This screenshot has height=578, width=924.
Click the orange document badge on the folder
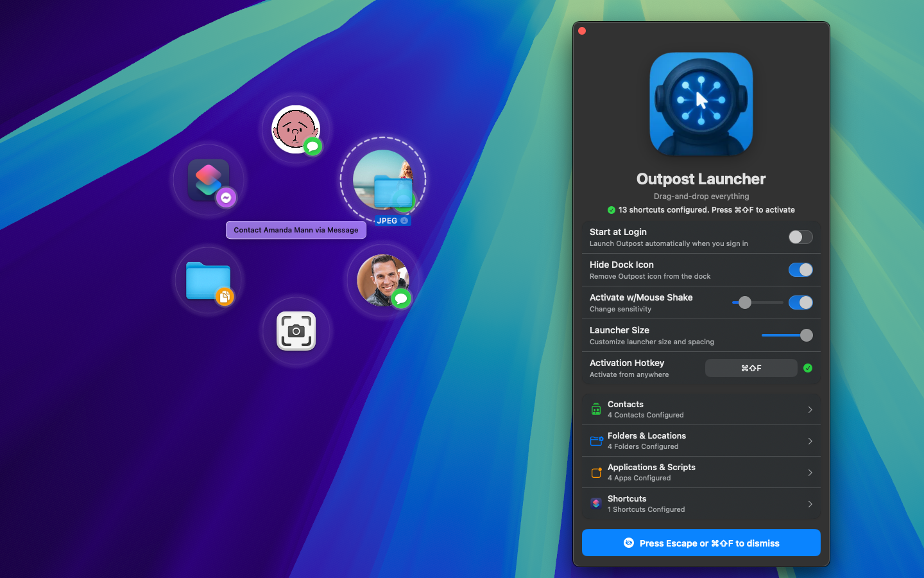click(x=225, y=297)
